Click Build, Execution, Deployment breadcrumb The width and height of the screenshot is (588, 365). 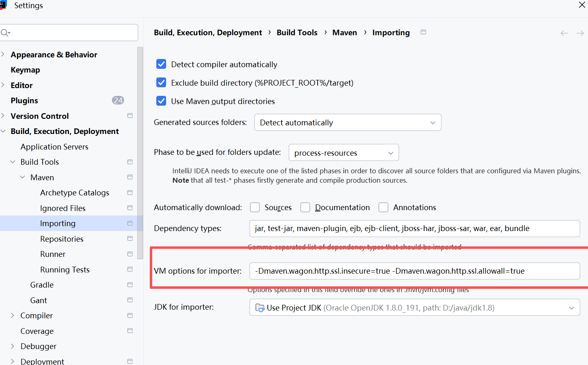coord(208,32)
